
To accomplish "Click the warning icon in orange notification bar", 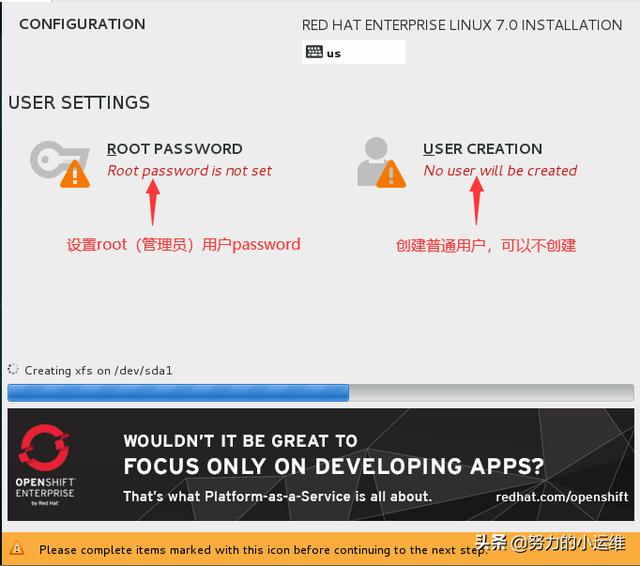I will tap(17, 549).
